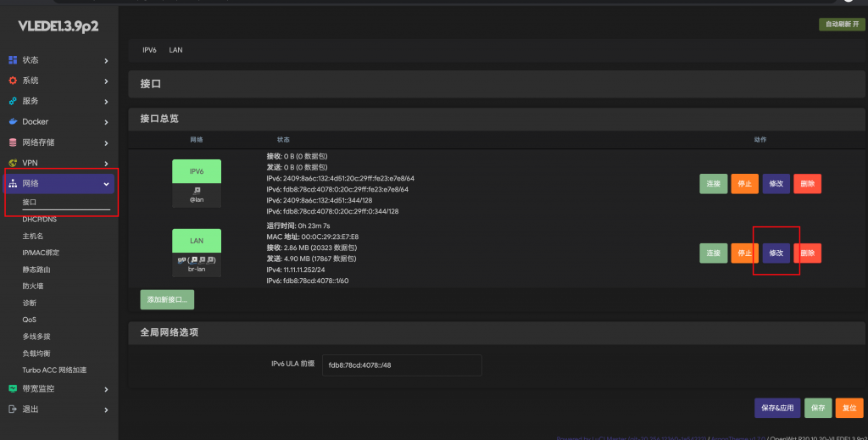Click the 运行时间 0h 23m 7s text
This screenshot has height=440, width=868.
click(x=298, y=226)
